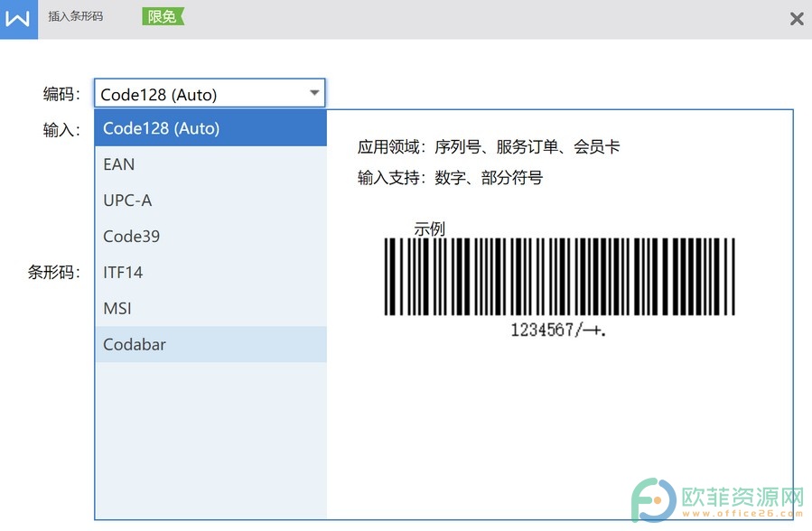Click the 插入条形码 dialog title
Image resolution: width=812 pixels, height=531 pixels.
pyautogui.click(x=76, y=16)
